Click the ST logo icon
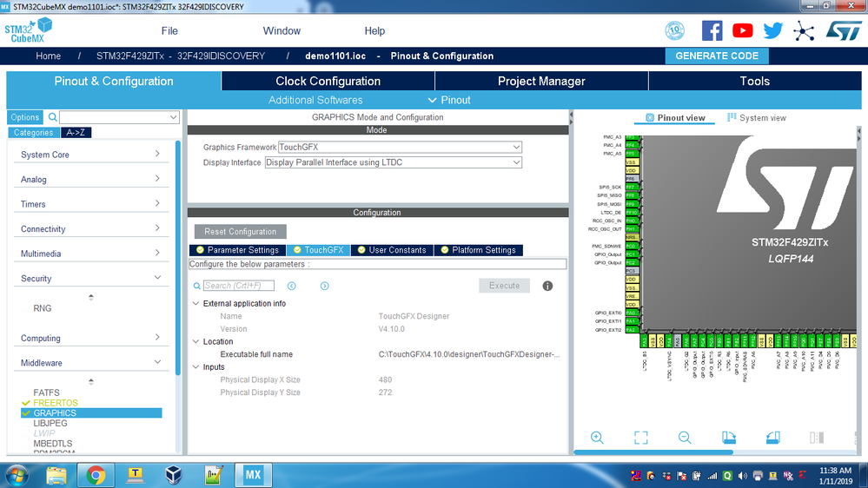 pyautogui.click(x=844, y=30)
